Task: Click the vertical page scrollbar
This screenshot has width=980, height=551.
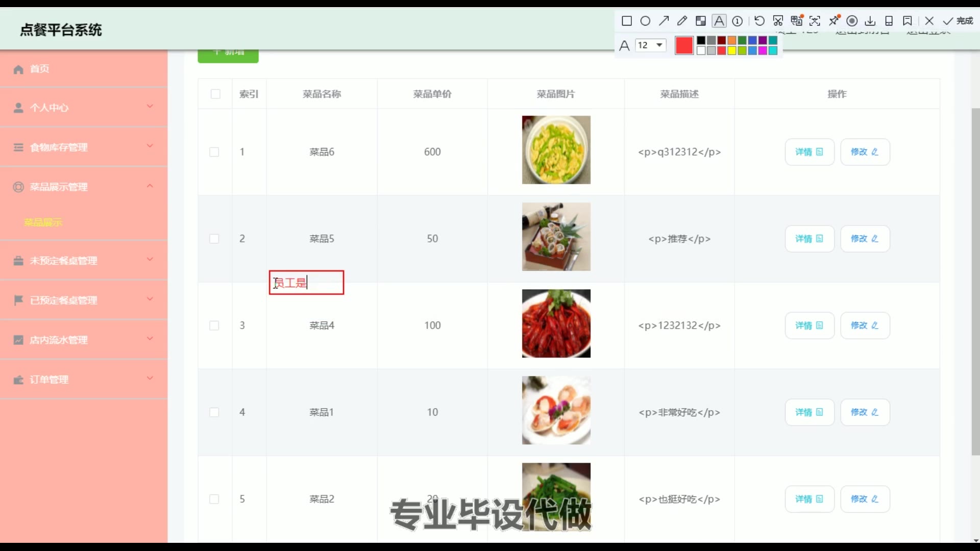Action: 975,282
